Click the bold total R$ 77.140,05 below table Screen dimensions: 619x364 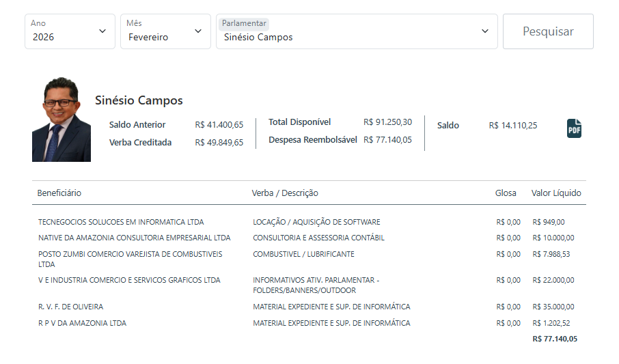click(x=554, y=339)
